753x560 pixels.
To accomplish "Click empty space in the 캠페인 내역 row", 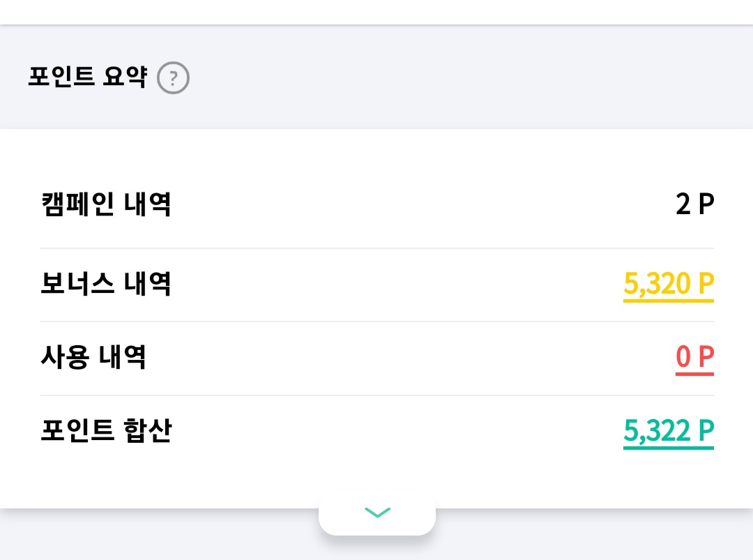I will [x=418, y=205].
